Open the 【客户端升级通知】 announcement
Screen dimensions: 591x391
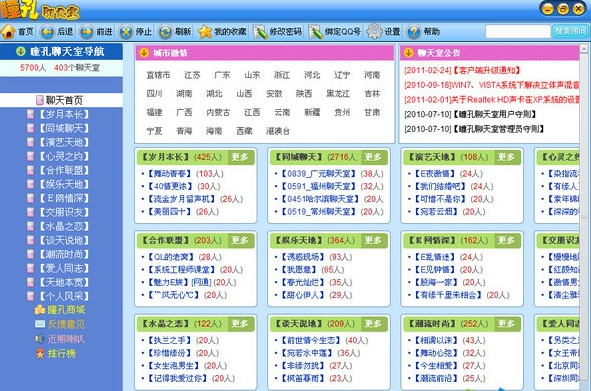(x=486, y=70)
